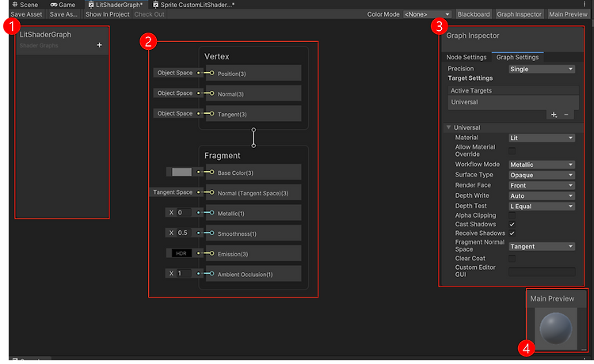
Task: Uncheck Receive Shadows
Action: (x=512, y=233)
